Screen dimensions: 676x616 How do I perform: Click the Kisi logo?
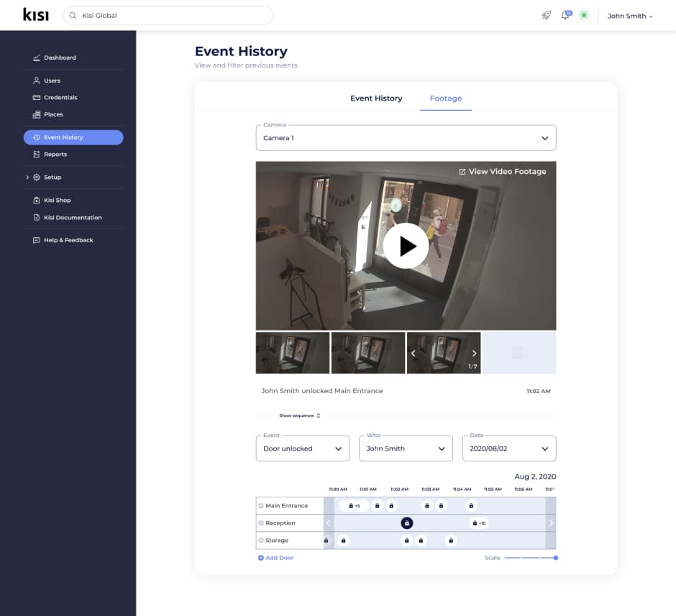tap(36, 15)
